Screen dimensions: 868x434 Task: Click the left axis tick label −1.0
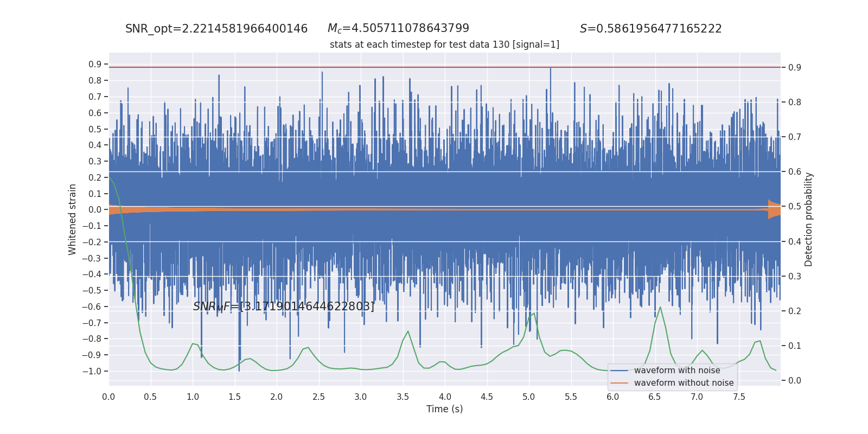coord(92,372)
